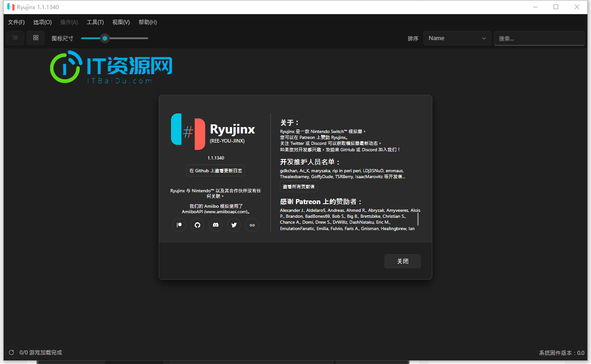The height and width of the screenshot is (364, 591).
Task: Maximize the Ryujinx window
Action: [556, 7]
